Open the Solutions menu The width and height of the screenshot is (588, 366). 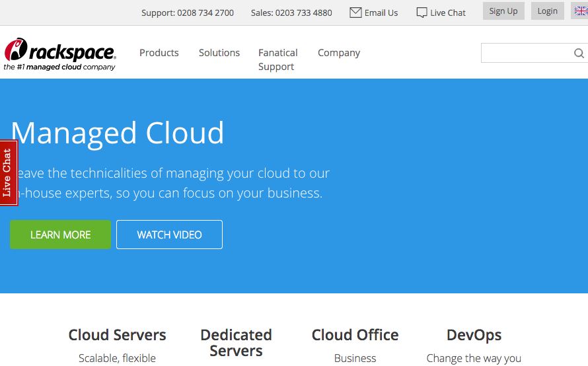click(219, 53)
